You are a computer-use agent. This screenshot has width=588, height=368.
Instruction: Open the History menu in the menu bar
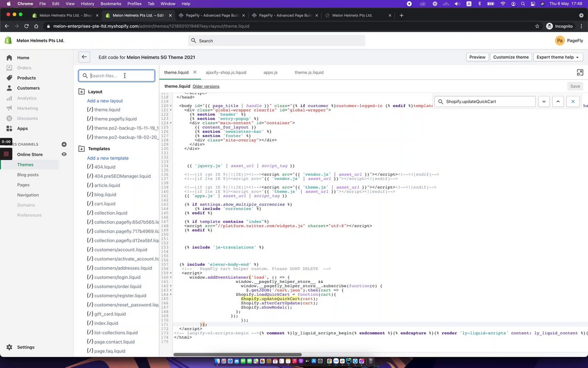point(87,4)
